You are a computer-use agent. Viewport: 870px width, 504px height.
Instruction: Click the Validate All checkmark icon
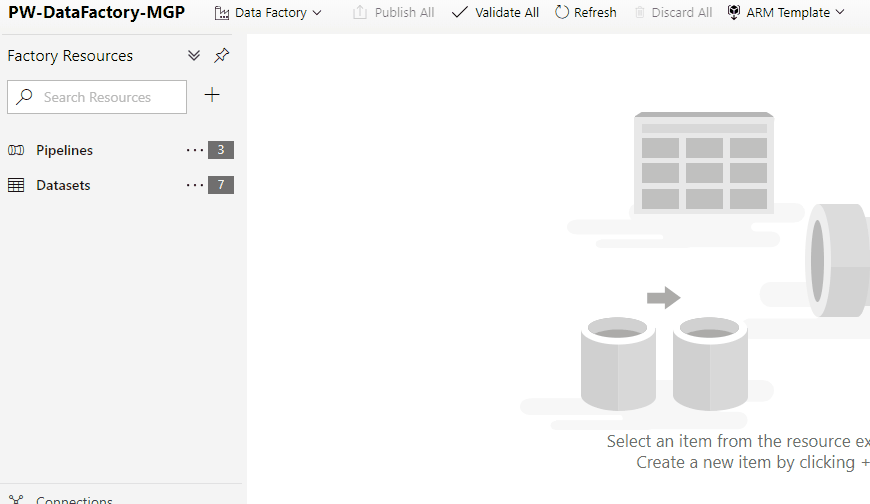pos(460,13)
